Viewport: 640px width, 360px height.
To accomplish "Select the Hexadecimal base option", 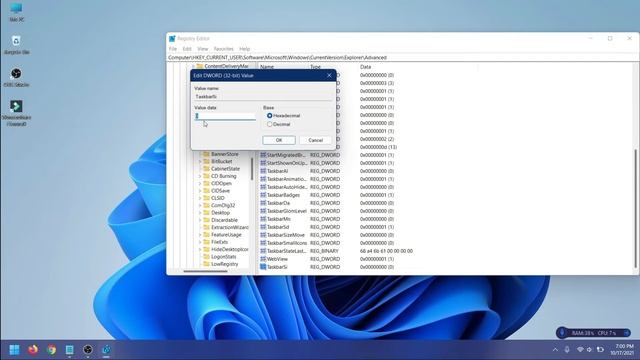I will coord(269,116).
